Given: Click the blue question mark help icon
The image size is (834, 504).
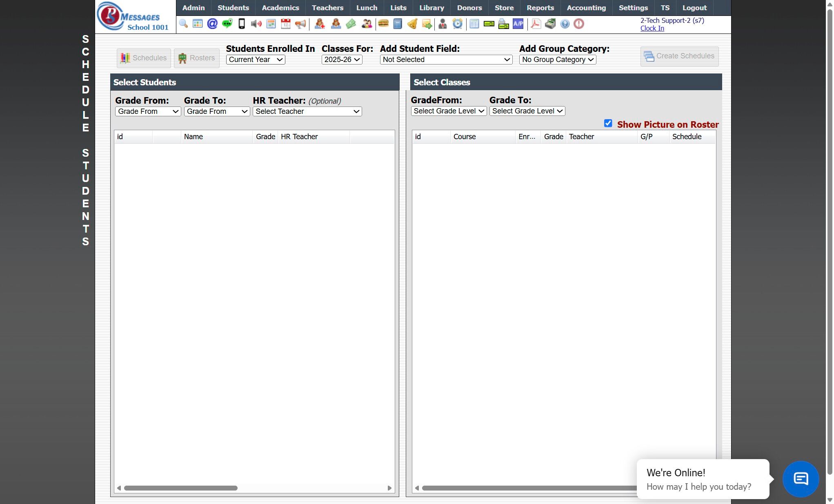Looking at the screenshot, I should (x=565, y=24).
